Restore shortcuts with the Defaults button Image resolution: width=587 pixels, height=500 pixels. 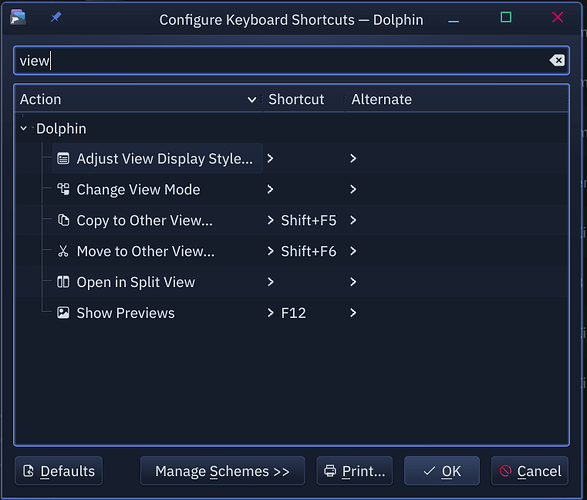tap(59, 471)
